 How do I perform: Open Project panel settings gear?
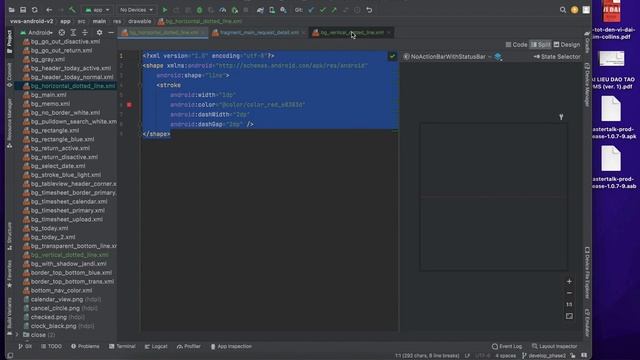point(99,32)
